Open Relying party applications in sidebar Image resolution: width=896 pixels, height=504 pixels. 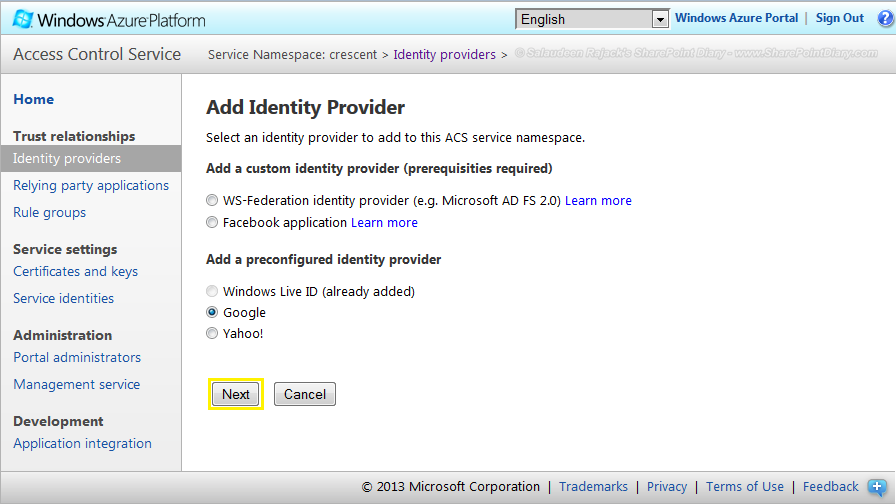(x=91, y=186)
